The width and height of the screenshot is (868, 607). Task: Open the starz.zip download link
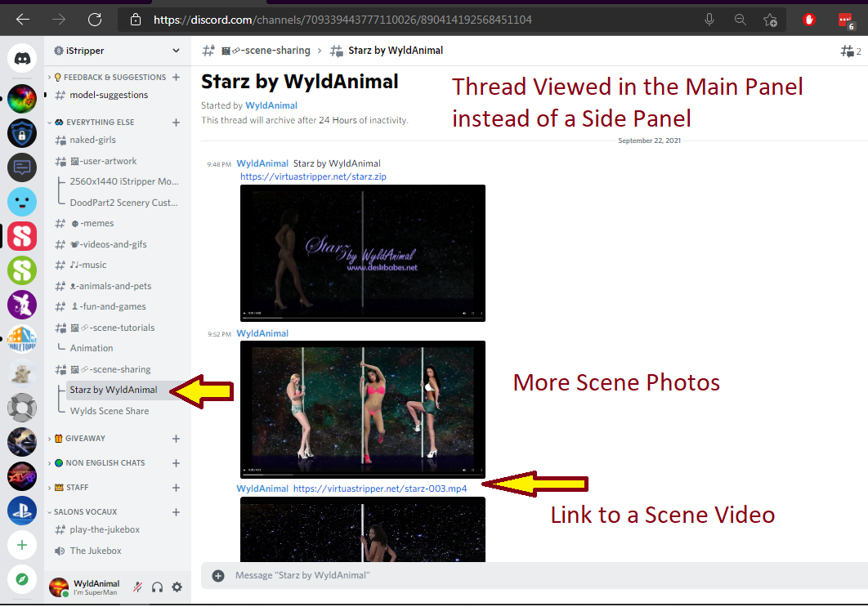tap(313, 176)
